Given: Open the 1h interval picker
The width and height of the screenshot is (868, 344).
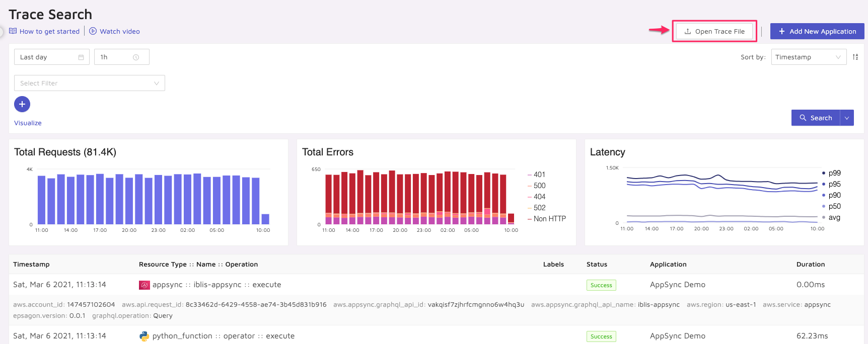Looking at the screenshot, I should pyautogui.click(x=122, y=57).
